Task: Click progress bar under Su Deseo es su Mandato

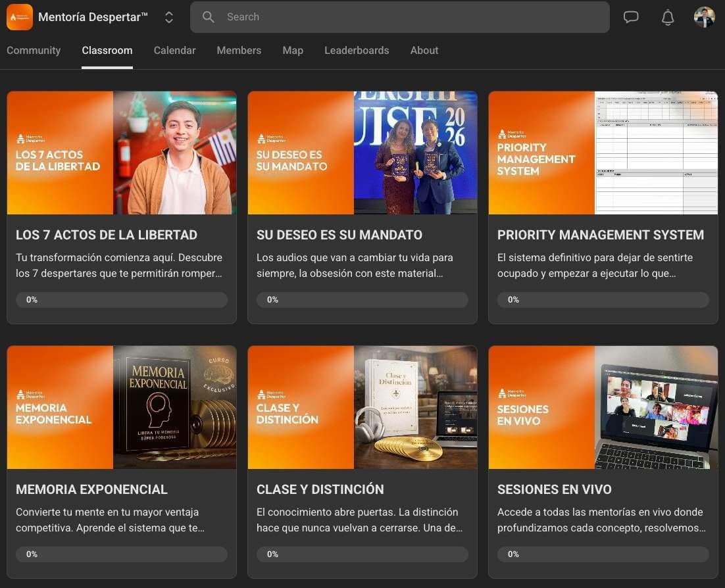Action: 362,299
